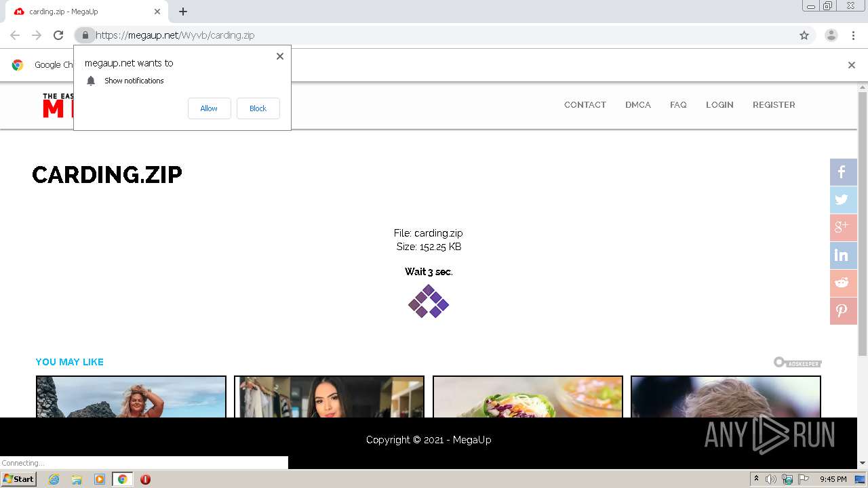Dismiss the Google Chrome info bar
868x488 pixels.
pos(852,65)
